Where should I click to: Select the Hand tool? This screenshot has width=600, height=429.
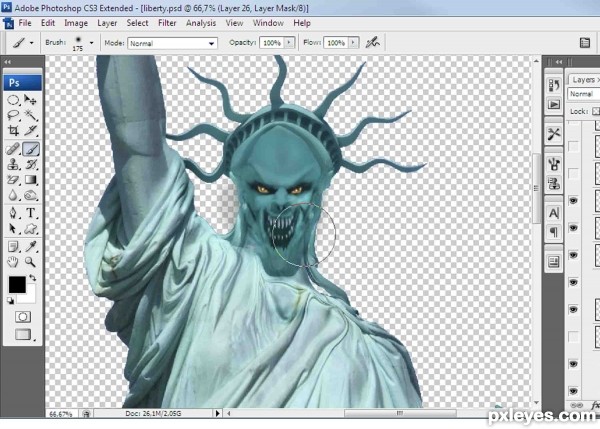[x=13, y=262]
